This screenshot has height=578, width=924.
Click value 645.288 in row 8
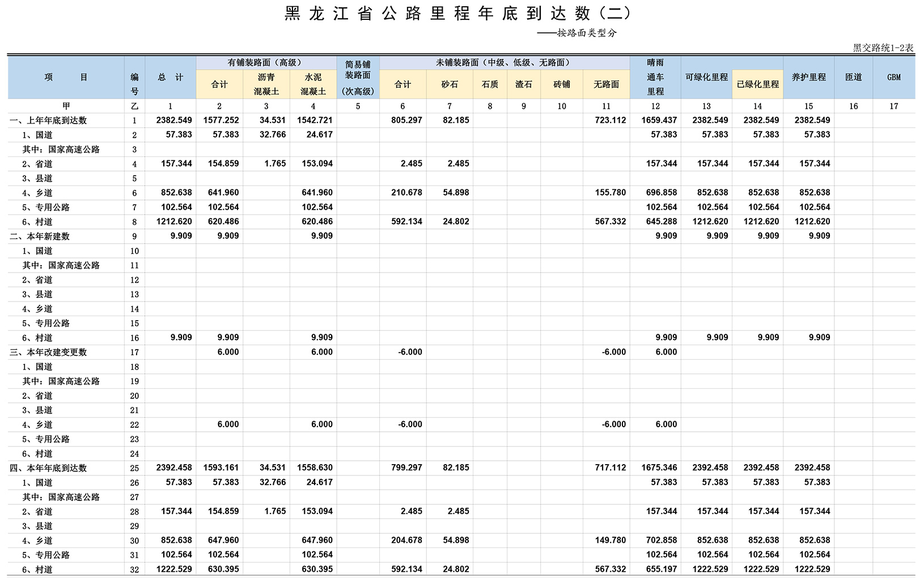662,222
